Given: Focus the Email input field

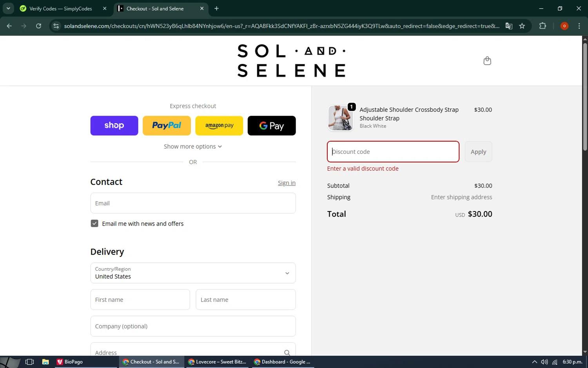Looking at the screenshot, I should click(193, 203).
